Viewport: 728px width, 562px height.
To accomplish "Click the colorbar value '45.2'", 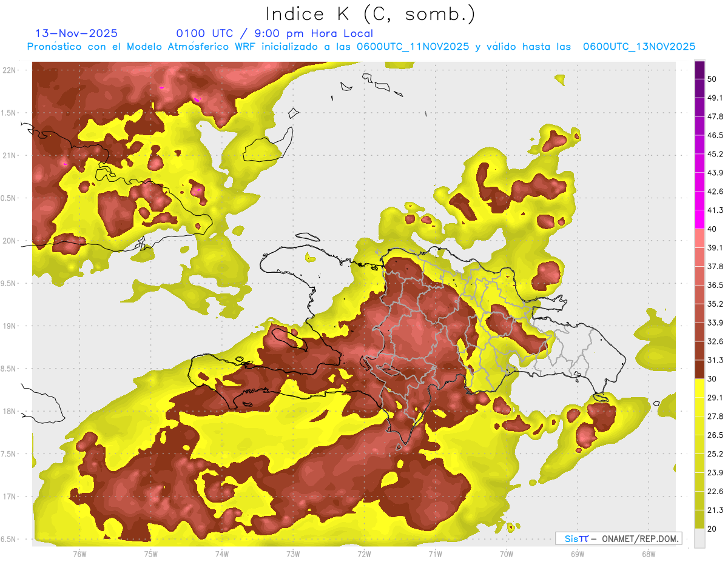I will click(716, 154).
